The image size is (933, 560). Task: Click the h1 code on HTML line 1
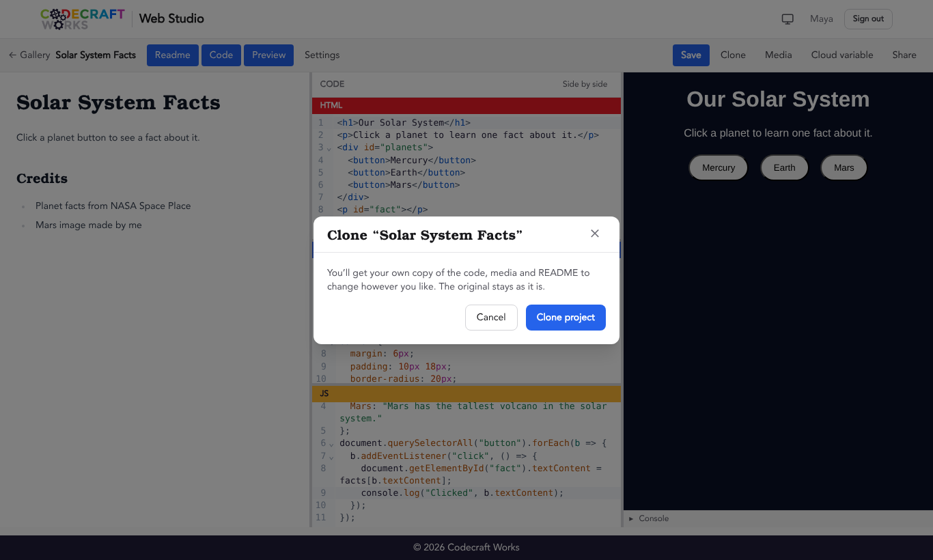point(404,123)
